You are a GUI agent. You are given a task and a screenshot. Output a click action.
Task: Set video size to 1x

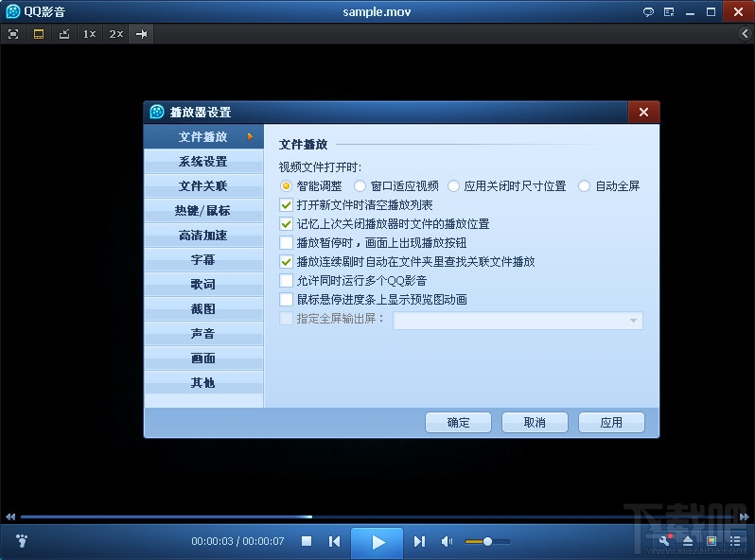[x=90, y=34]
